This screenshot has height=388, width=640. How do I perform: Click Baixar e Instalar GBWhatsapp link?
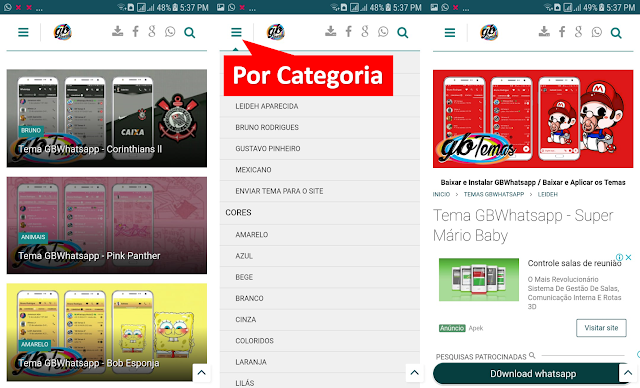coord(533,182)
